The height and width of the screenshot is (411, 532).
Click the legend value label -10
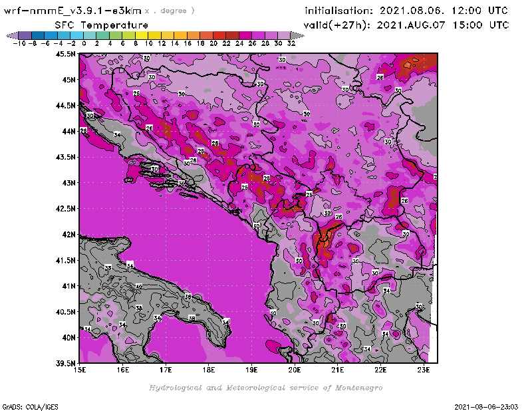(x=19, y=44)
